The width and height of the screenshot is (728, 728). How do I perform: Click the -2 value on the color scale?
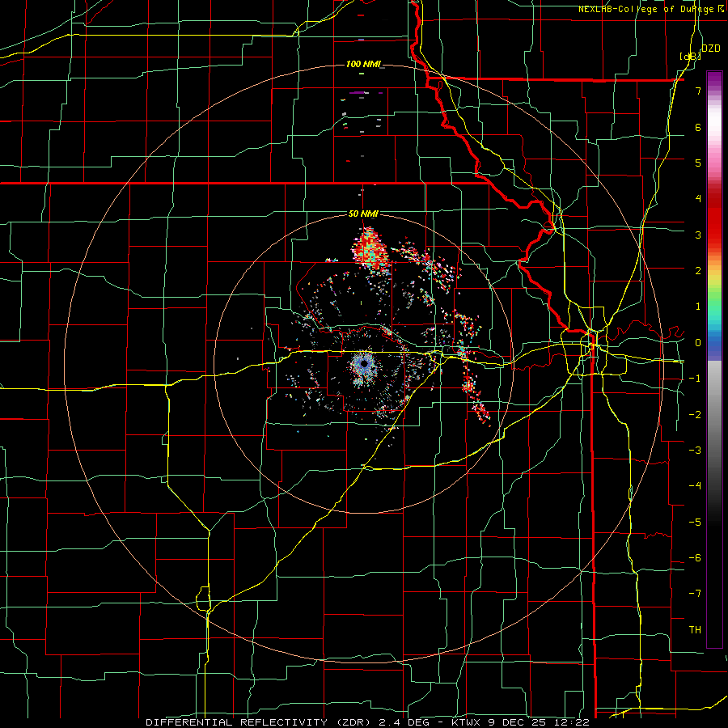point(695,415)
